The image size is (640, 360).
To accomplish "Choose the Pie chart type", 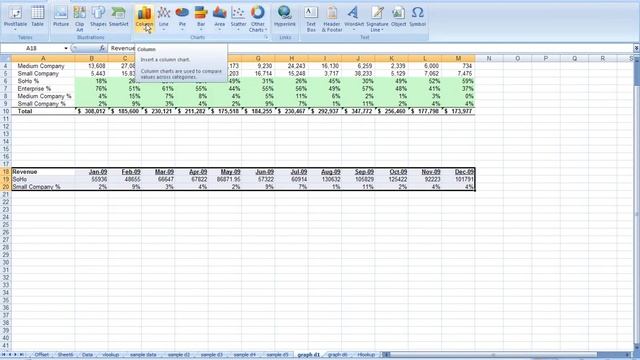I will point(182,18).
